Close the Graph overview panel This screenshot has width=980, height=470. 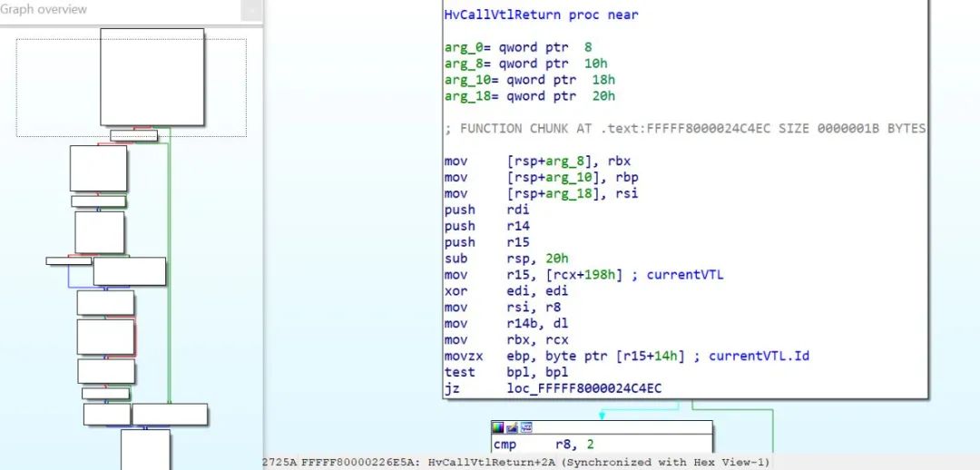tap(251, 11)
